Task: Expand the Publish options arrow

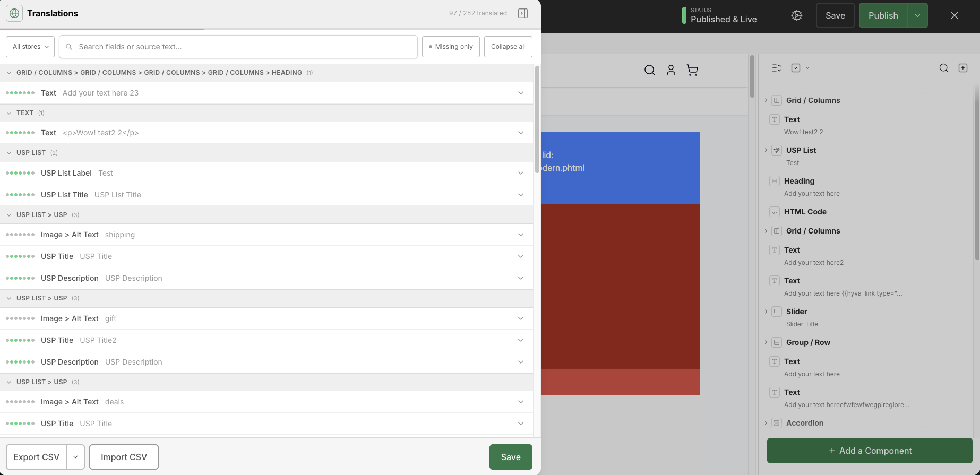Action: (917, 15)
